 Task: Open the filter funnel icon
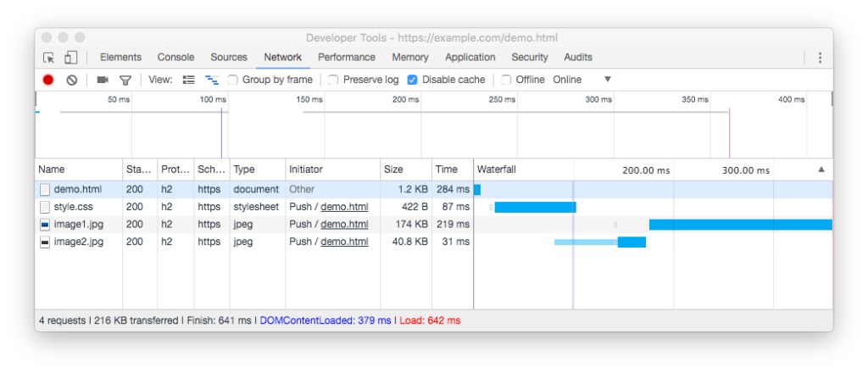pyautogui.click(x=125, y=80)
